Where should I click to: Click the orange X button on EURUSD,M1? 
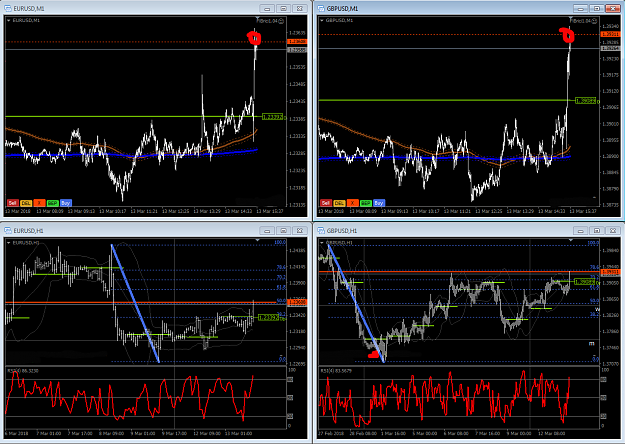pyautogui.click(x=39, y=203)
